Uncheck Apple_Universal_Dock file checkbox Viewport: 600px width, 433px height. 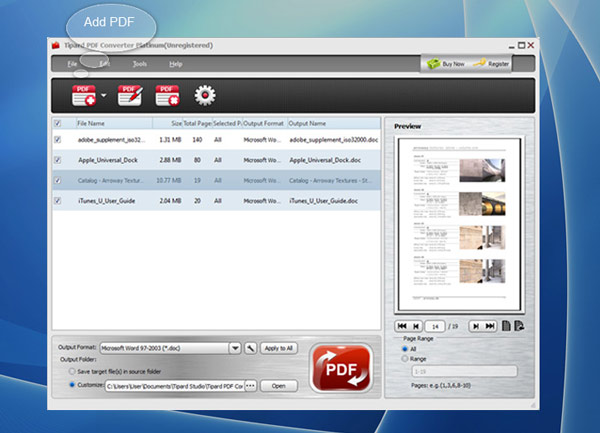coord(57,160)
